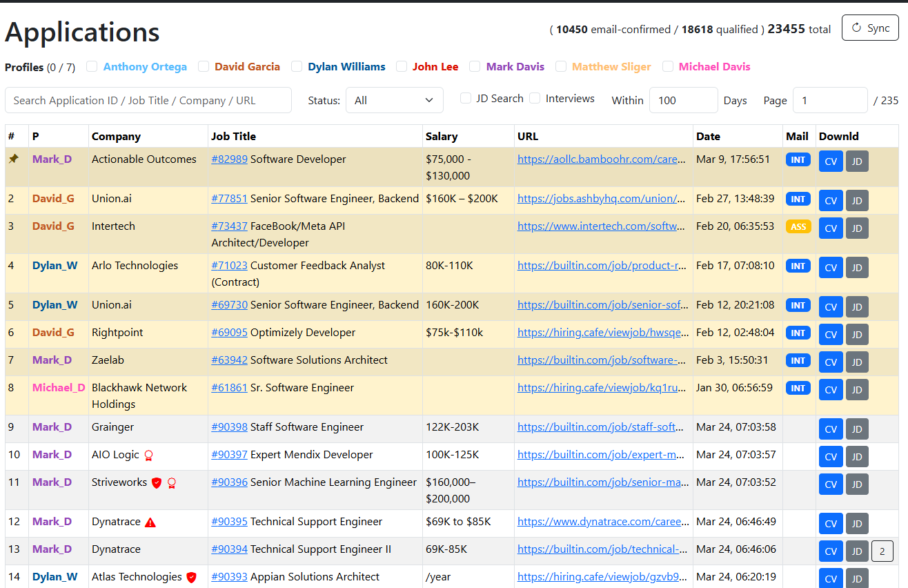This screenshot has height=588, width=908.
Task: Click the warning triangle beside Dynatrace
Action: (150, 522)
